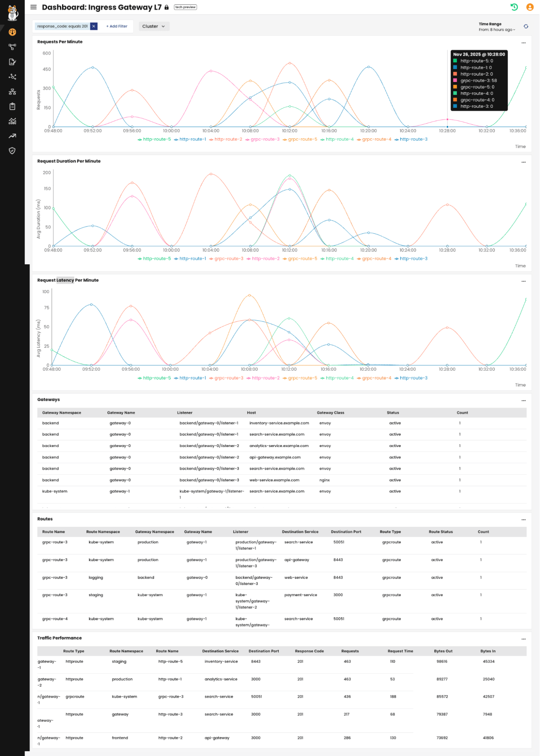Open the shield checkmark sidebar icon
This screenshot has width=540, height=756.
click(x=12, y=151)
